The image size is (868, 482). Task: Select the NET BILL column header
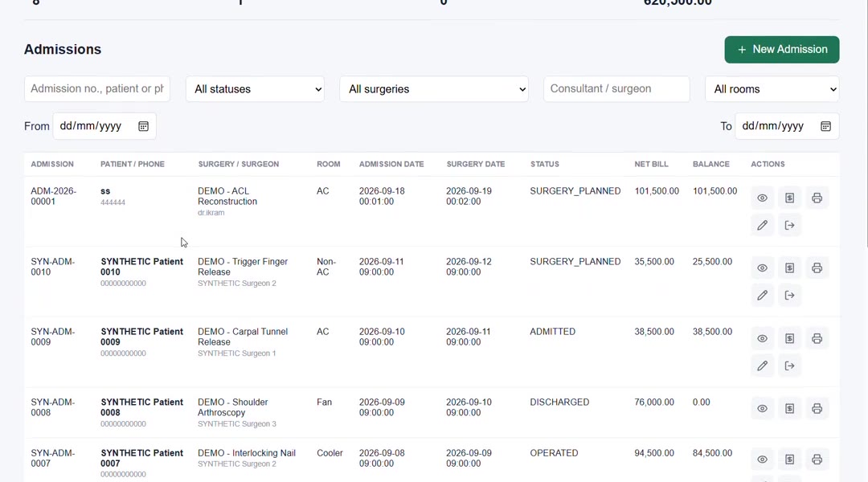click(x=651, y=165)
